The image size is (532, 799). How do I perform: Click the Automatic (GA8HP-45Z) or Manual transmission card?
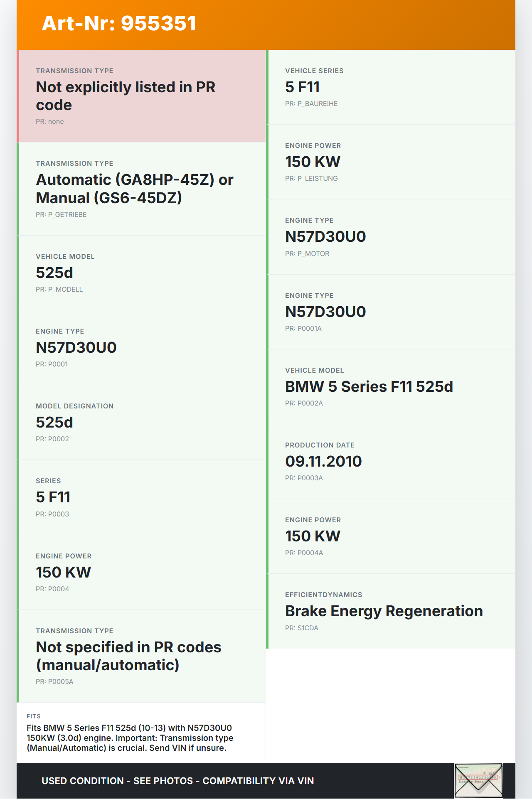click(141, 189)
